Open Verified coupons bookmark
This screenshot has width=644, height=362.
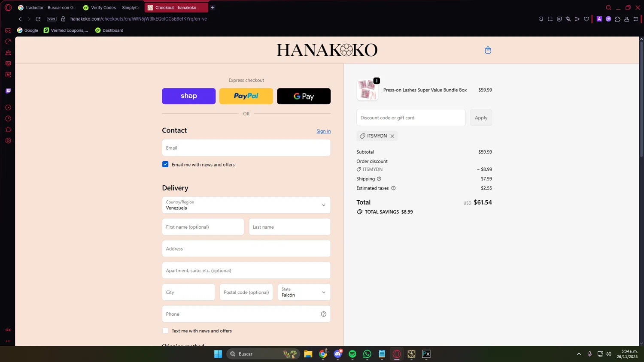[x=66, y=30]
